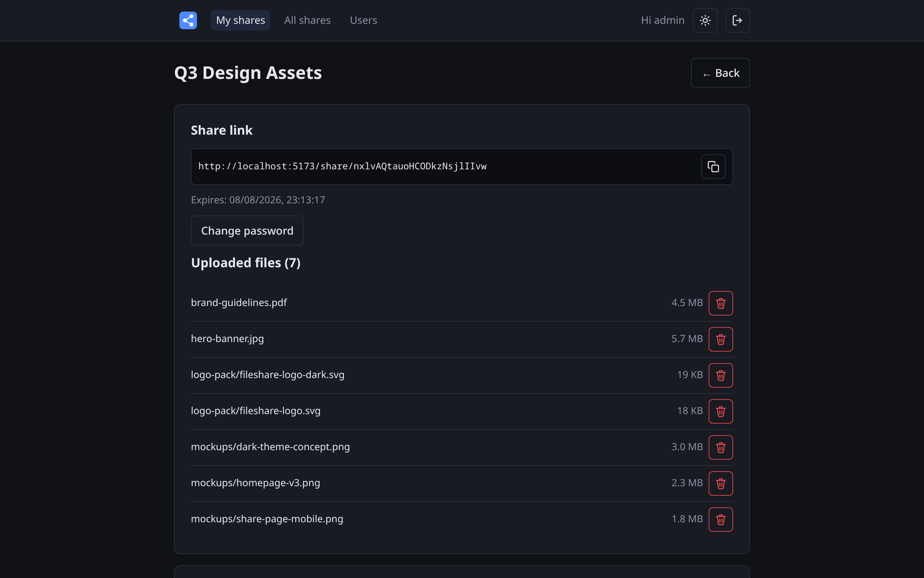Delete mockups/dark-theme-concept.png
The width and height of the screenshot is (924, 578).
(721, 447)
